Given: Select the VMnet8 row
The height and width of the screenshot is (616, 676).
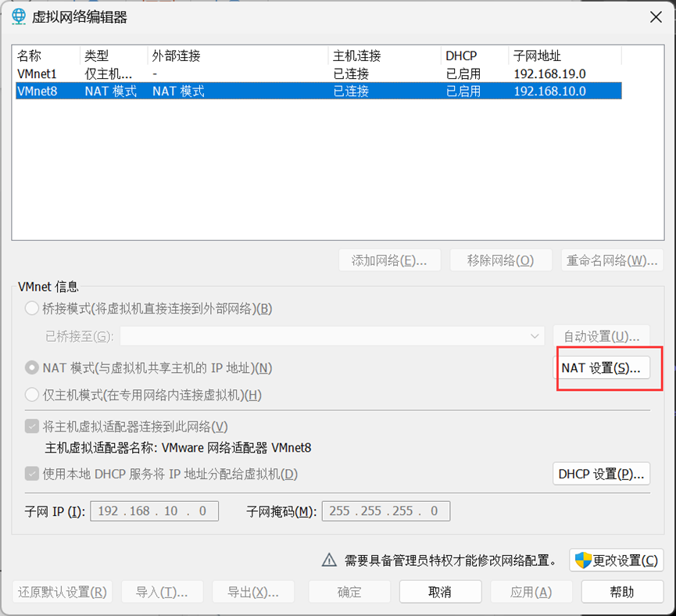Looking at the screenshot, I should point(319,91).
